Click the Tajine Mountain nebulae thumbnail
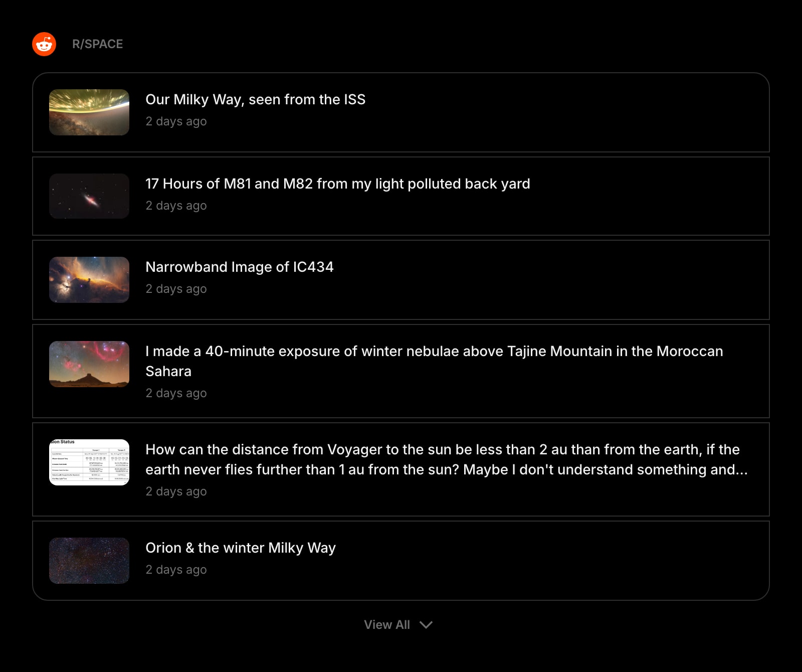 coord(89,365)
